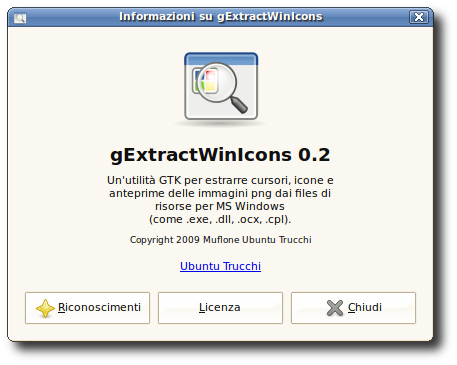Open the window menu icon in title bar
The image size is (457, 365).
(x=20, y=18)
